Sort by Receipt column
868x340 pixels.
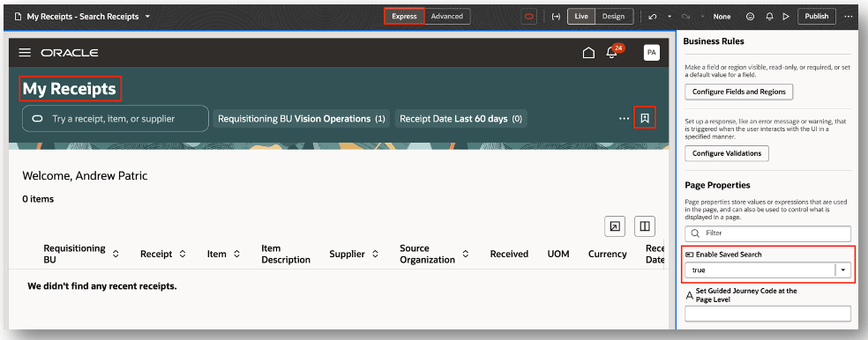point(182,254)
